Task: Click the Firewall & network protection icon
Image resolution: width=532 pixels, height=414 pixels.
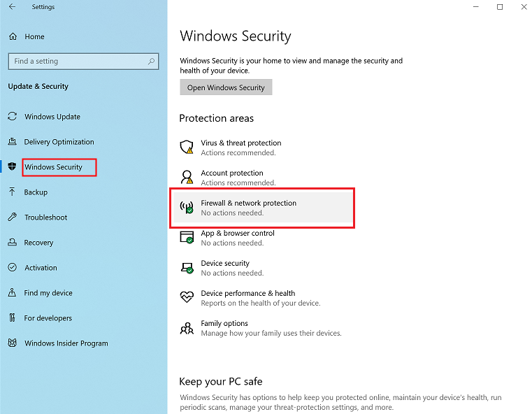Action: (x=187, y=208)
